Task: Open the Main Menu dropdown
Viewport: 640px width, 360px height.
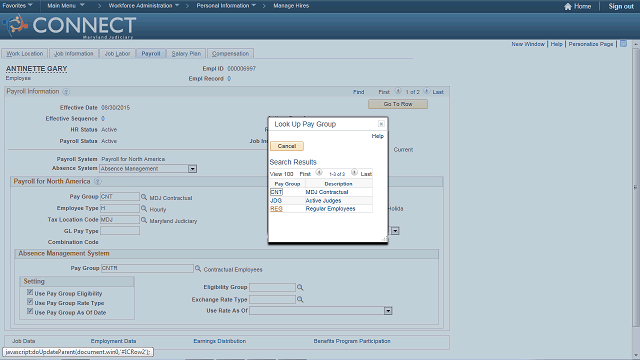Action: click(66, 6)
